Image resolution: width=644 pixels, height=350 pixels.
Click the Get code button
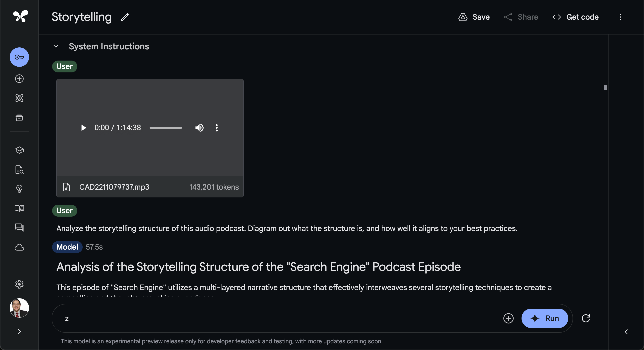coord(575,17)
